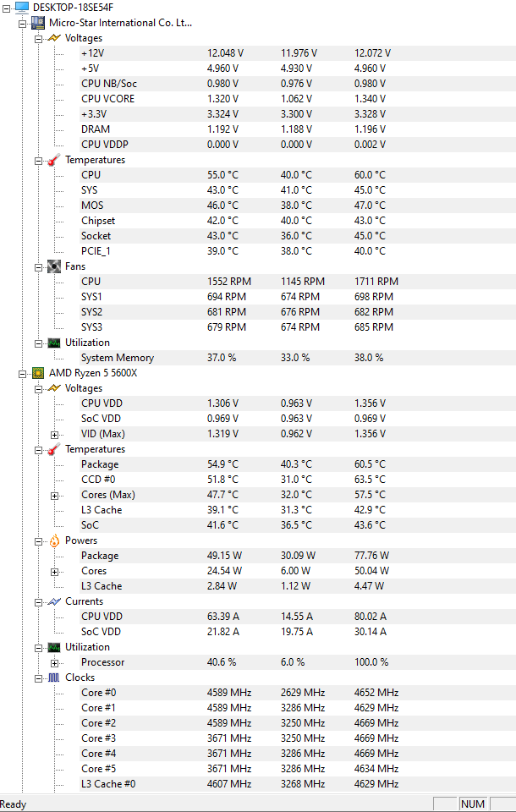This screenshot has height=812, width=516.
Task: Click the motherboard Temperatures thermometer icon
Action: click(x=54, y=160)
